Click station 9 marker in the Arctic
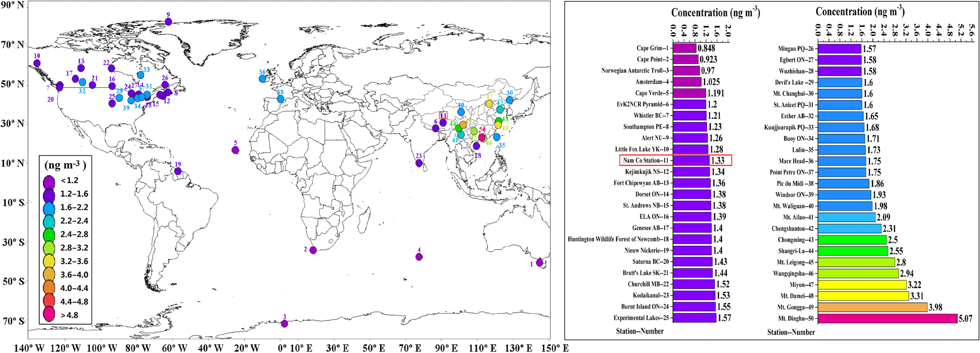Viewport: 980px width, 353px height. pyautogui.click(x=168, y=22)
